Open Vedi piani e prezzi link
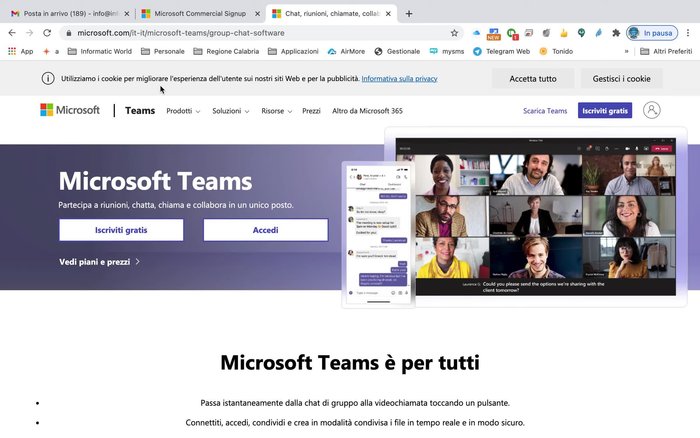 point(100,262)
